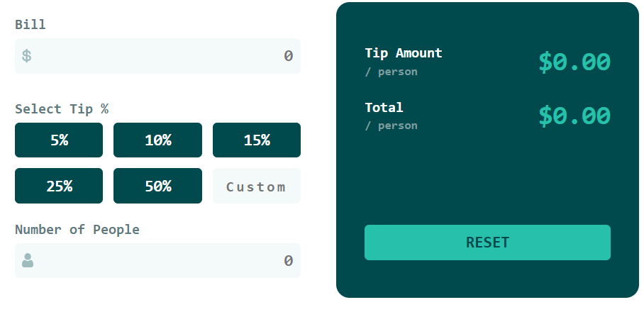Click the Number of People label
The image size is (644, 312).
[x=77, y=230]
